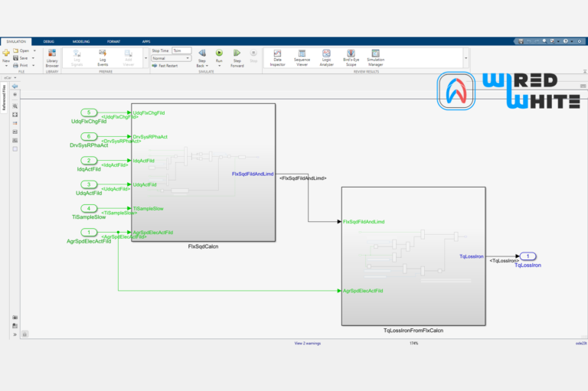This screenshot has width=588, height=391.
Task: Select inport 3 UdqActFild
Action: pyautogui.click(x=89, y=184)
